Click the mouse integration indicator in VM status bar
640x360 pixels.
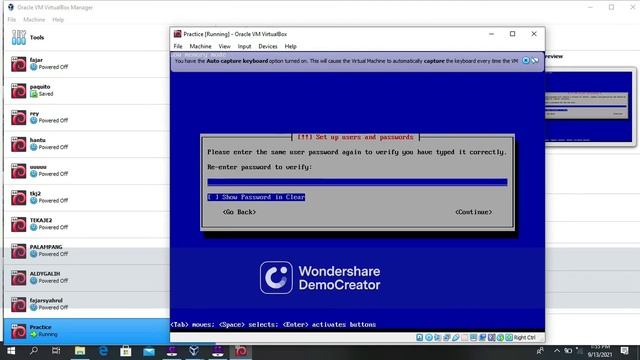500,338
